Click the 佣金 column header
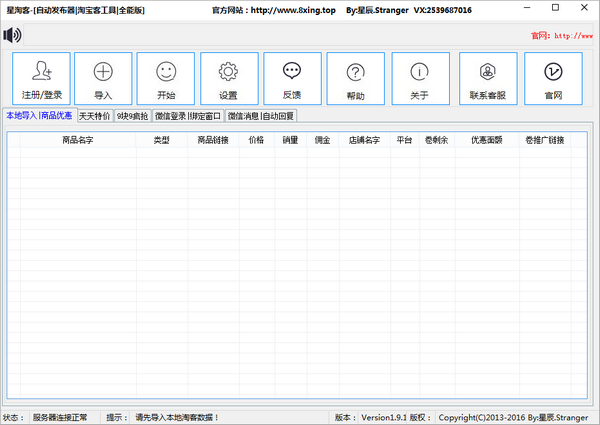600x425 pixels. tap(323, 140)
